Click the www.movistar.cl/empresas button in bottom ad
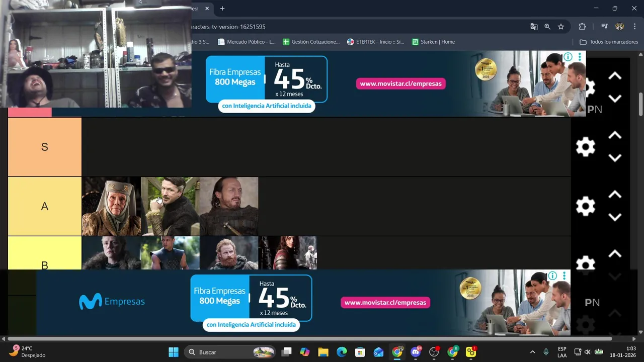 [x=385, y=302]
